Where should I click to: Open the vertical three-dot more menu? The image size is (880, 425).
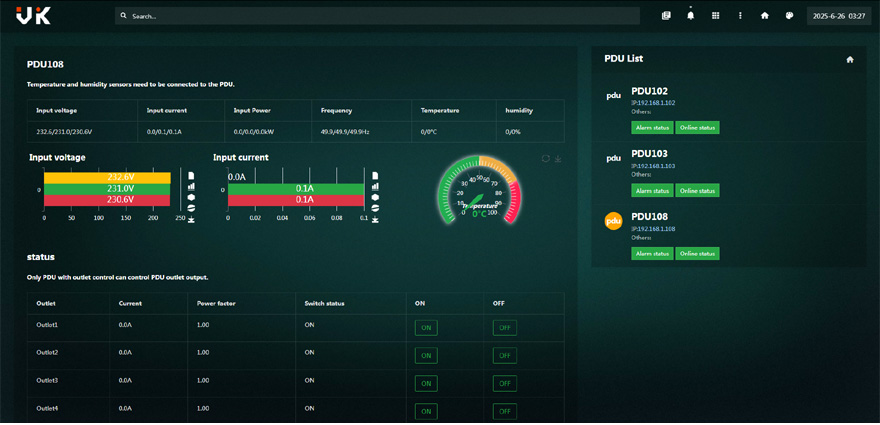coord(740,16)
